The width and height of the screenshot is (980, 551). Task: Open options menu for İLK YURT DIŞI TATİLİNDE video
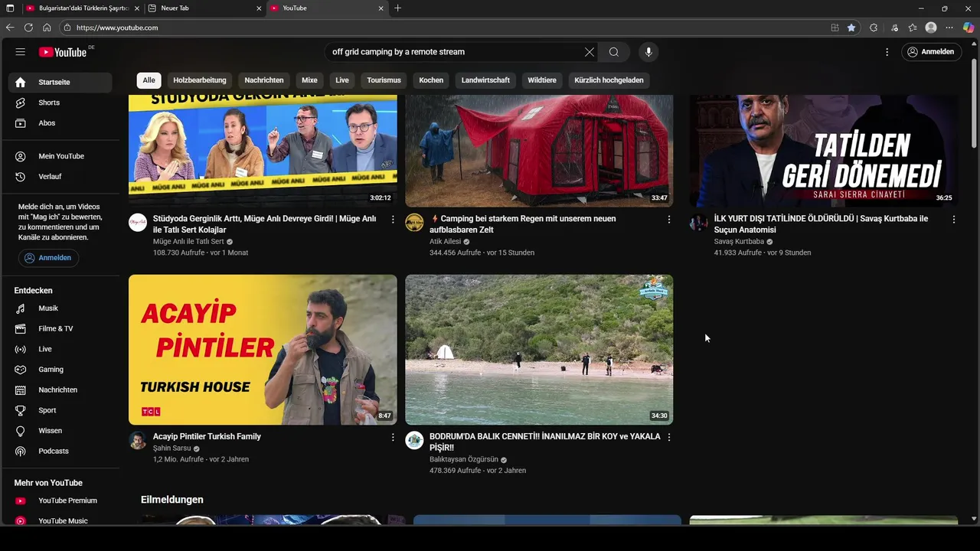point(954,220)
